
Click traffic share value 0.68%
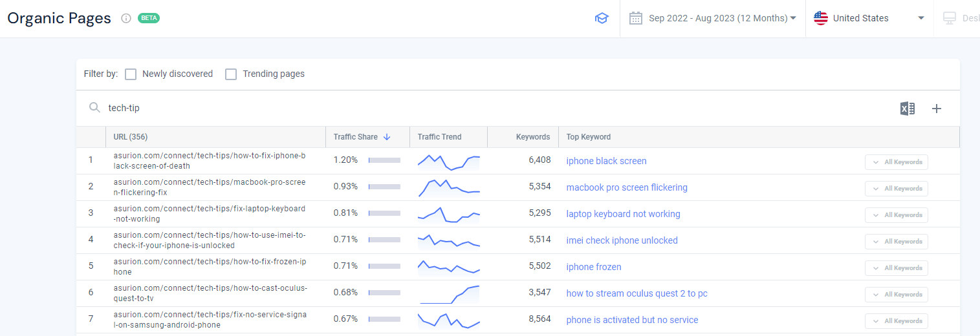pos(345,293)
